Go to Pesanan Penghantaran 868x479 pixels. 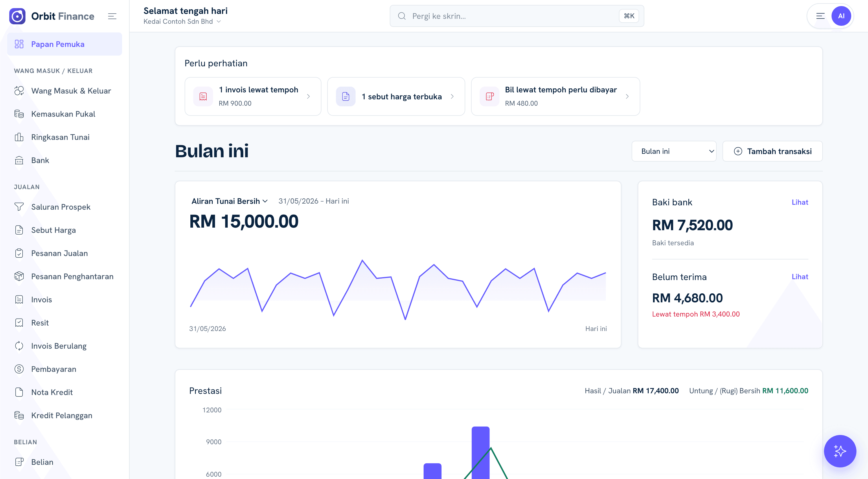[65, 277]
